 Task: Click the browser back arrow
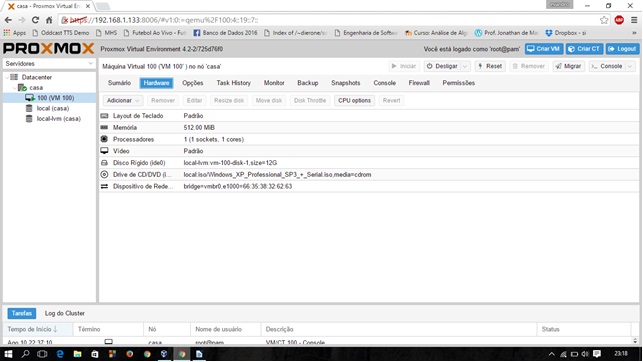pos(8,20)
